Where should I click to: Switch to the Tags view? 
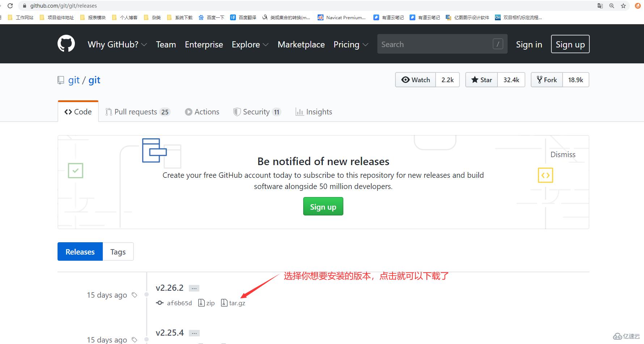pos(118,251)
